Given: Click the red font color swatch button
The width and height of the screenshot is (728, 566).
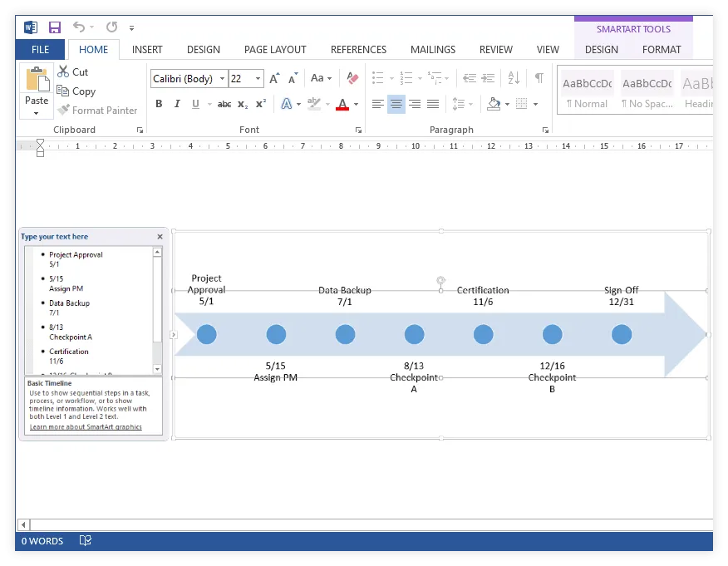Looking at the screenshot, I should pyautogui.click(x=342, y=105).
